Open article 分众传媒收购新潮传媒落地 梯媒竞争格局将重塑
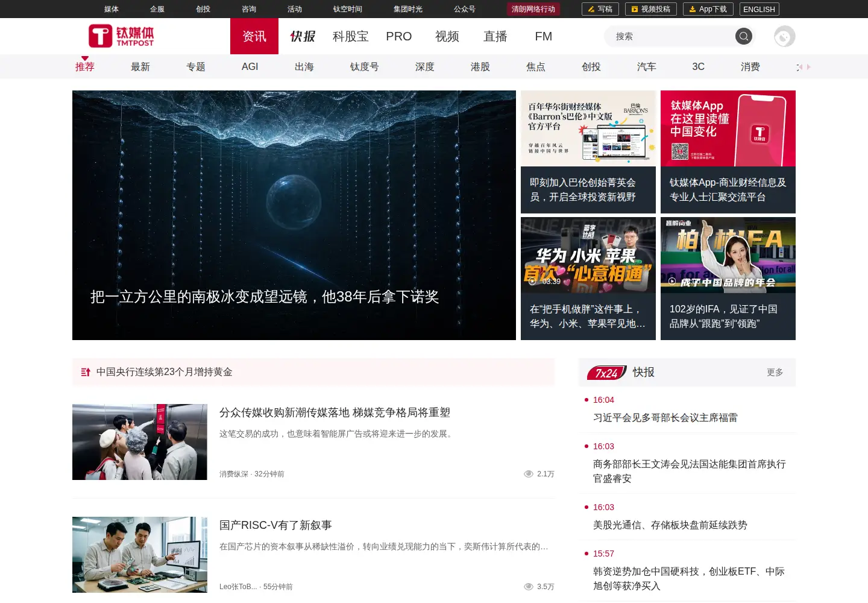Image resolution: width=868 pixels, height=603 pixels. (x=335, y=412)
